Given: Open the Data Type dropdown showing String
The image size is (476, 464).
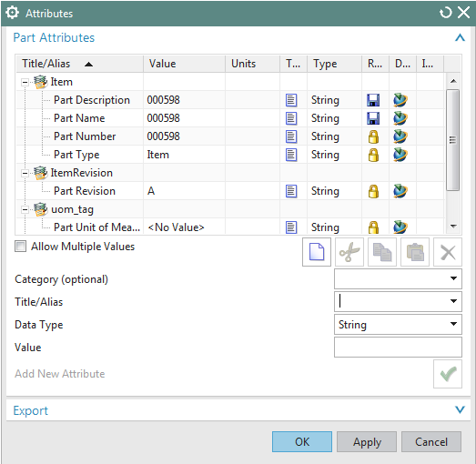Looking at the screenshot, I should (398, 325).
